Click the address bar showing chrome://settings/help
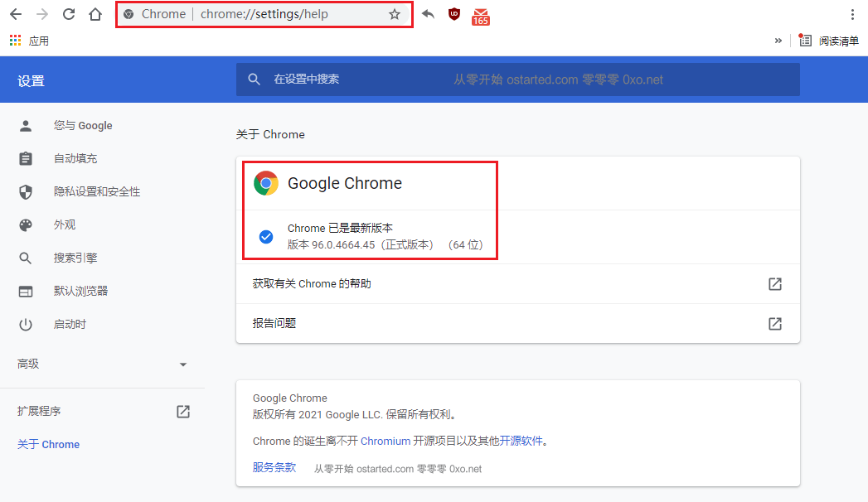 264,14
